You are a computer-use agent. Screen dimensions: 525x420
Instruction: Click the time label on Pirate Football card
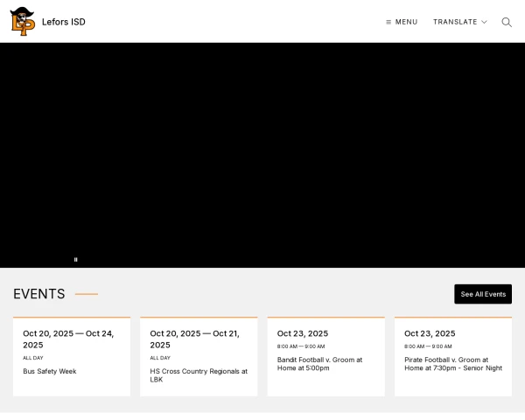pyautogui.click(x=428, y=346)
